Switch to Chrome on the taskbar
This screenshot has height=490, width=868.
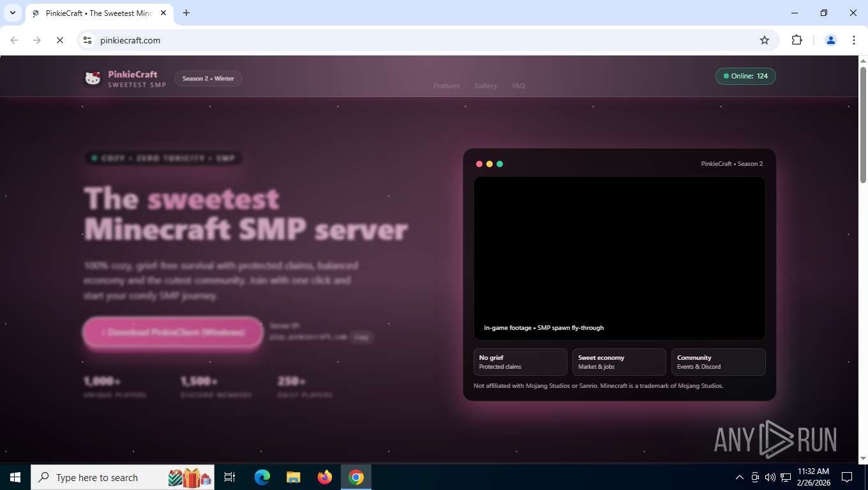356,477
